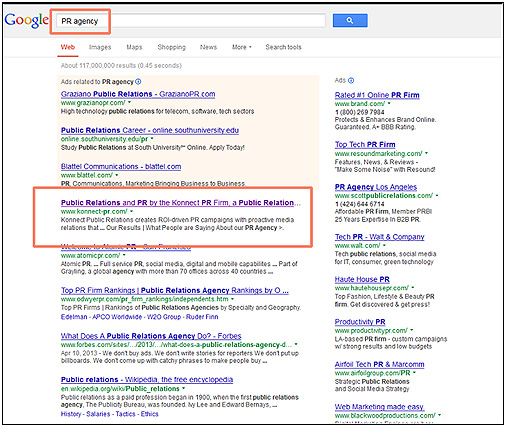Expand arrow next to www.grazianopr.com
The width and height of the screenshot is (506, 427).
pyautogui.click(x=129, y=102)
